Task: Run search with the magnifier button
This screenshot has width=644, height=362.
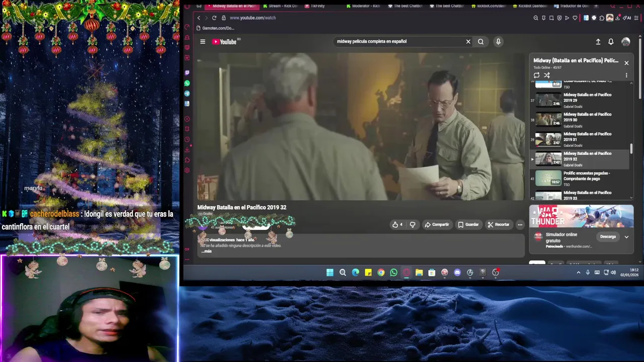Action: (x=481, y=42)
